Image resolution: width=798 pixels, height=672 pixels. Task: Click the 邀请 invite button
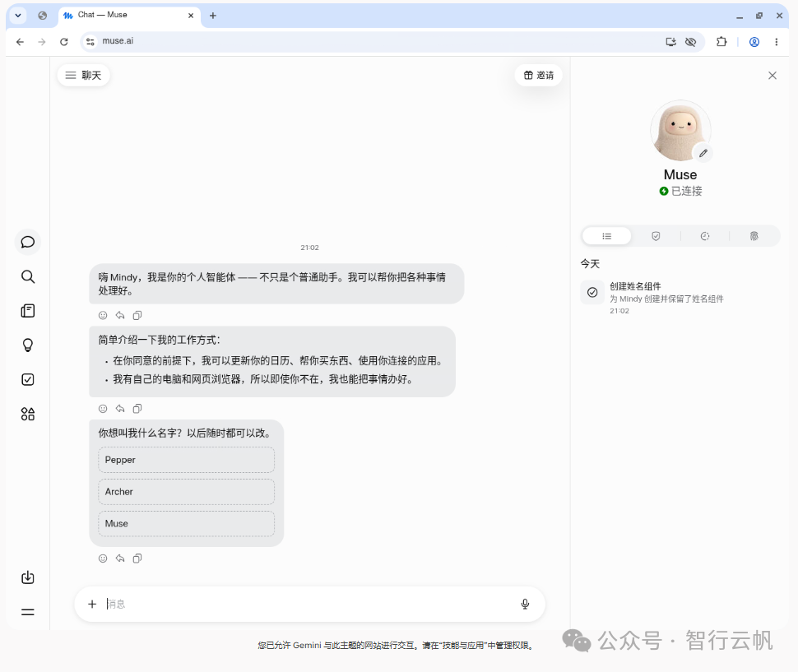click(x=539, y=76)
